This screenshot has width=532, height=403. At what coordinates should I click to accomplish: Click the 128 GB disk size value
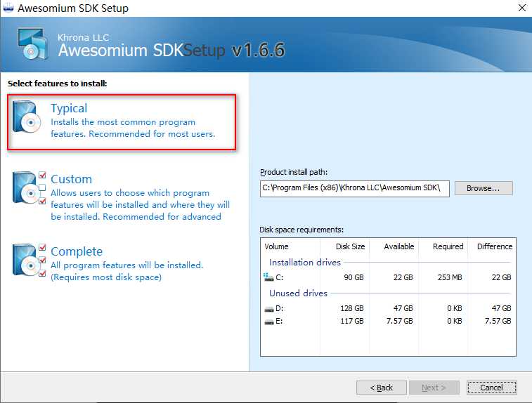tap(352, 308)
